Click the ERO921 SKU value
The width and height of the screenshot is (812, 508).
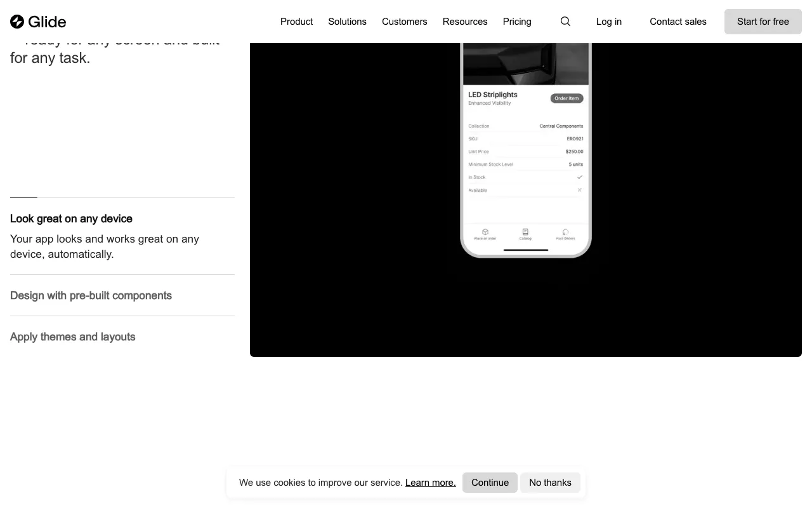(575, 138)
